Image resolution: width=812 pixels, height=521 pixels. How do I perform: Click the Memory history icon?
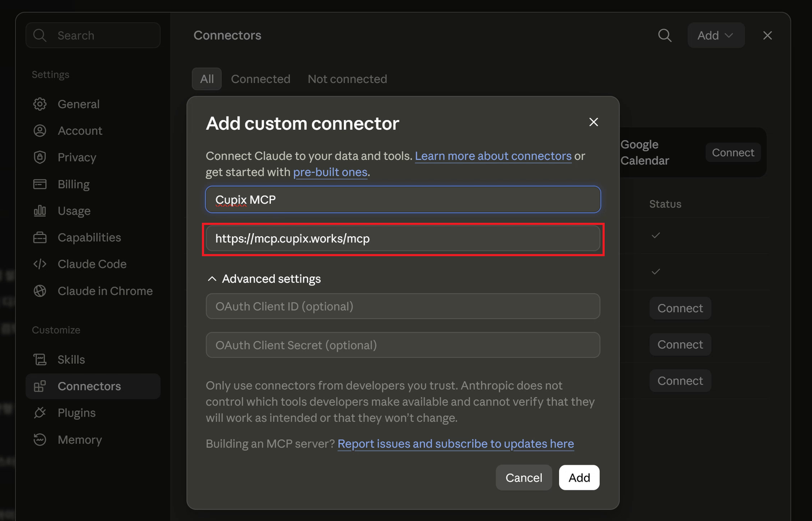tap(40, 440)
